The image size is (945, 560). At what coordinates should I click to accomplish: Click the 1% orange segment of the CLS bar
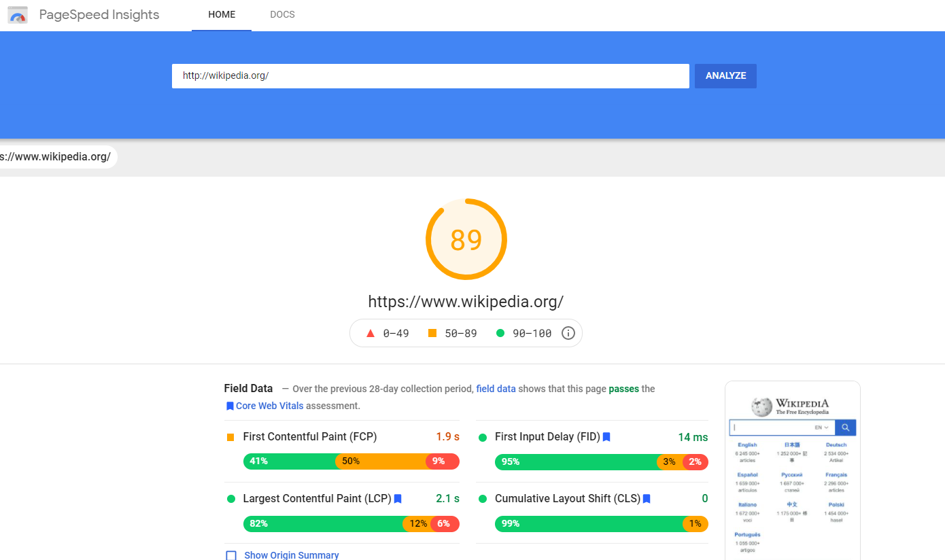[695, 524]
